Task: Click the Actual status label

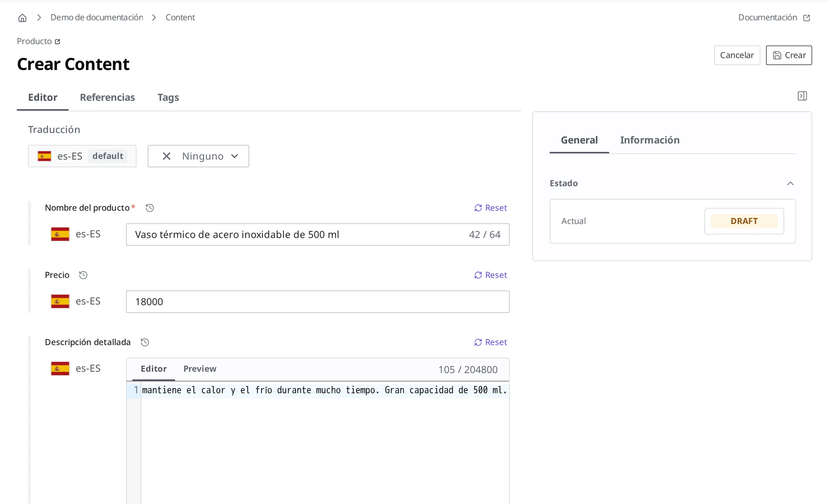Action: click(x=573, y=221)
